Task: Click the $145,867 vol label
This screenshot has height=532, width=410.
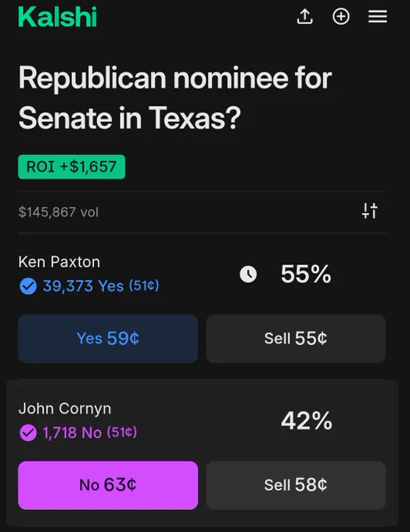Action: click(59, 212)
